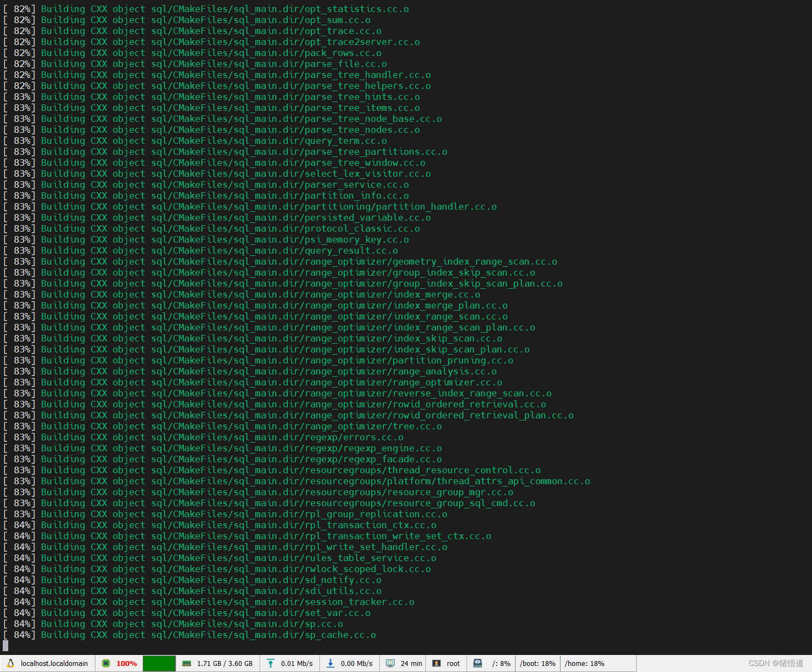Click the opt_trace2server.cc.o build line

click(x=211, y=42)
